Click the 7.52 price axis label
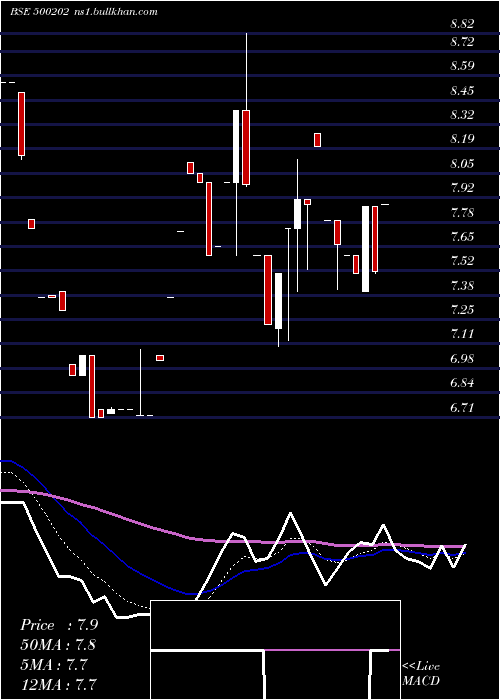500x700 pixels. [462, 261]
